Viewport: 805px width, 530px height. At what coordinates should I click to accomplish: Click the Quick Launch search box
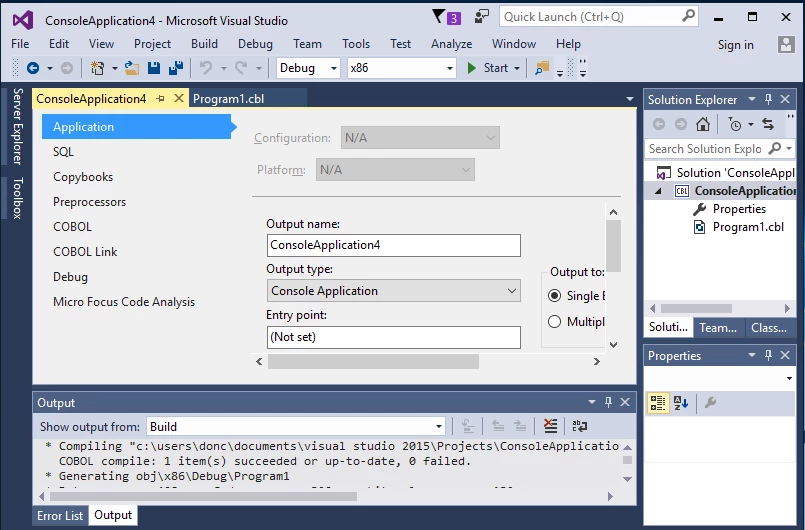(599, 17)
